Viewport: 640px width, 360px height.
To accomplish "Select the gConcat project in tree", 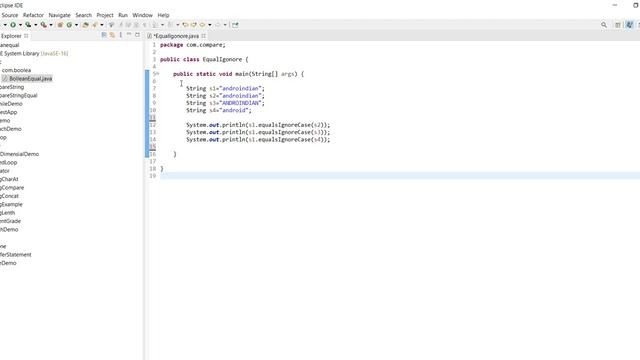I will tap(9, 196).
